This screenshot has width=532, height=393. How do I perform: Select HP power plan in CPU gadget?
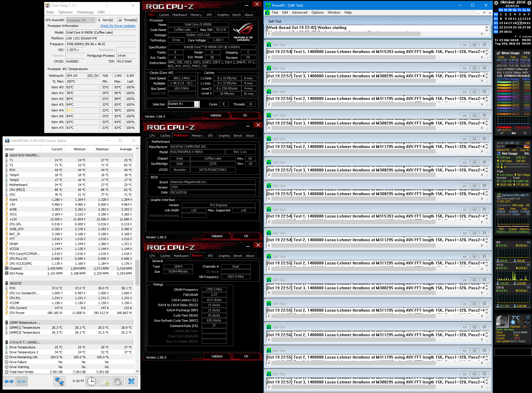tap(502, 133)
